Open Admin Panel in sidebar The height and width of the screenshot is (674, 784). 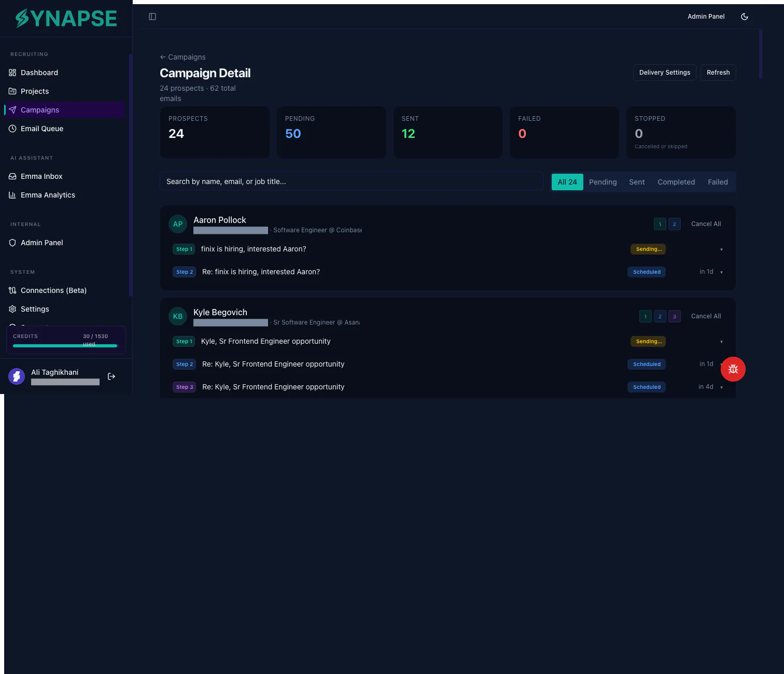tap(65, 243)
